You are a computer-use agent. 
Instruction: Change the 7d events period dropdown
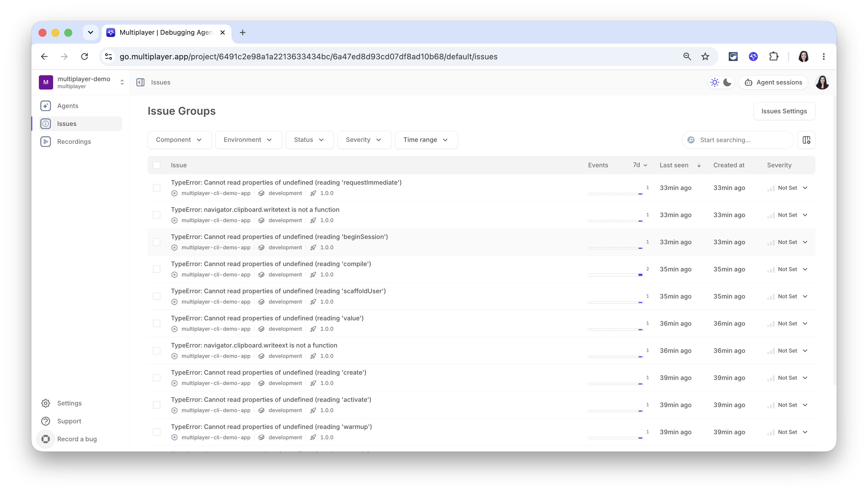coord(640,165)
